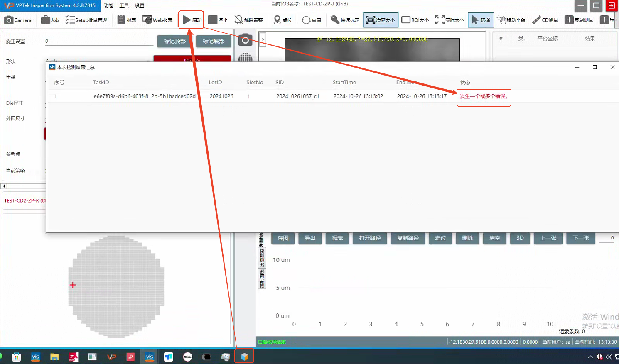Toggle 适应大小 fit-to-size view
The image size is (619, 364).
[x=381, y=20]
